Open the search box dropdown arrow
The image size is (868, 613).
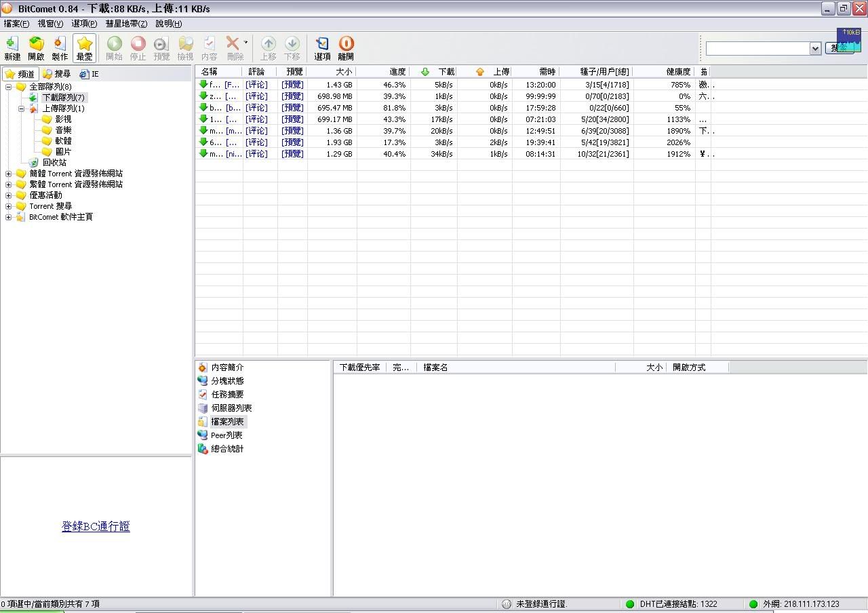(x=815, y=49)
